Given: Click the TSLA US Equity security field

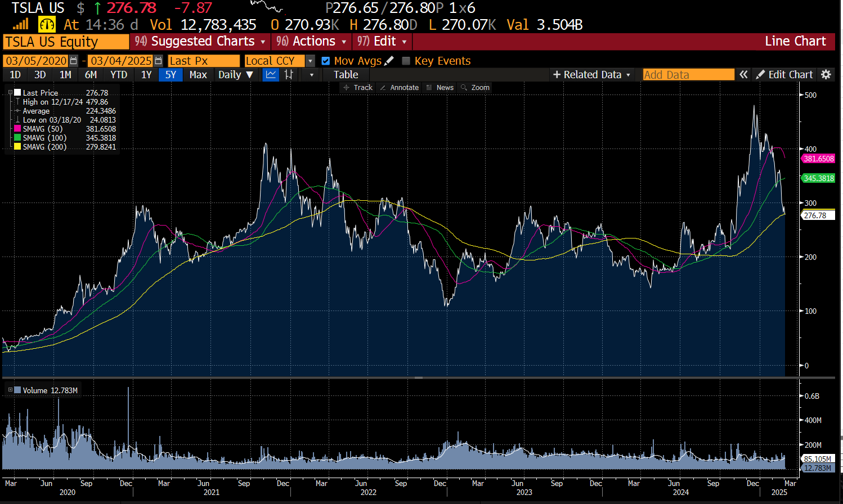Looking at the screenshot, I should click(66, 42).
